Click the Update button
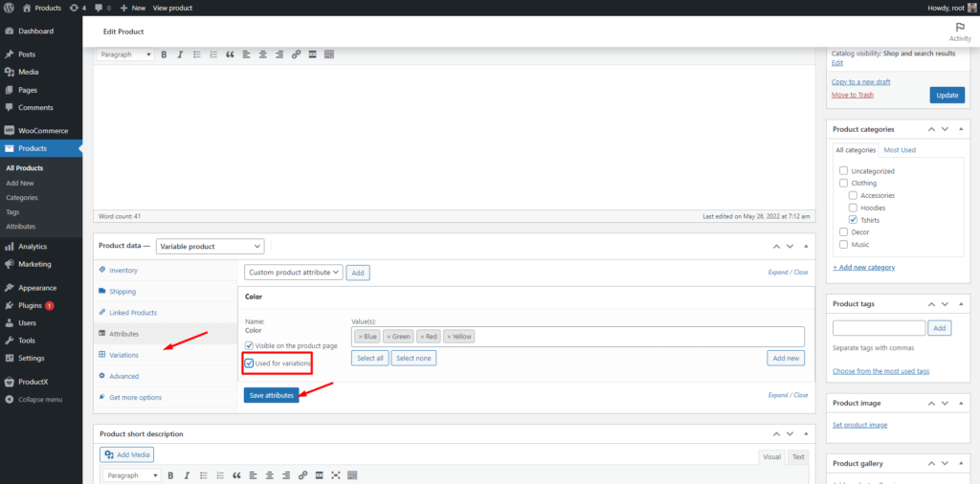980x484 pixels. [947, 96]
